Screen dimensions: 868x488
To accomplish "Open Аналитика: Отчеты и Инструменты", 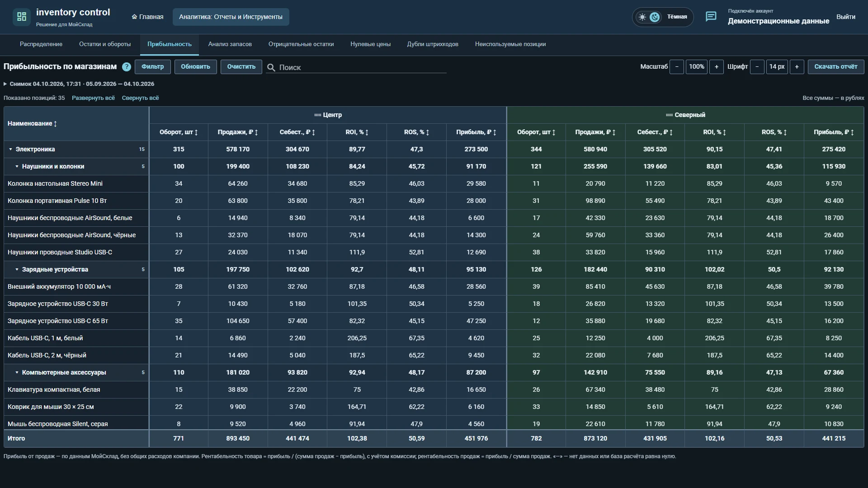I will click(x=231, y=17).
